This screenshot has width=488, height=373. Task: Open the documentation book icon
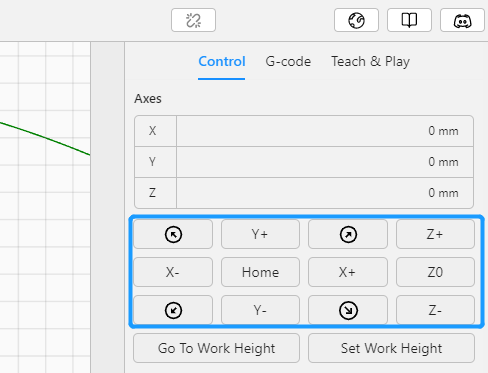(x=409, y=20)
